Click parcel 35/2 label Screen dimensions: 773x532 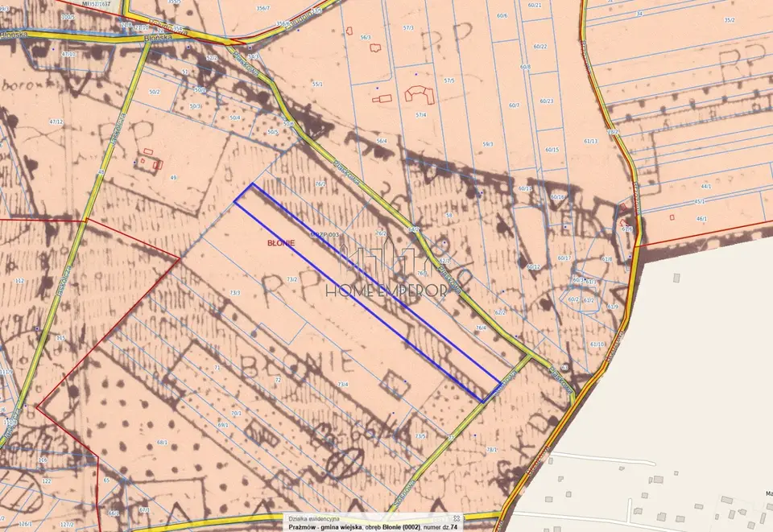(x=730, y=20)
